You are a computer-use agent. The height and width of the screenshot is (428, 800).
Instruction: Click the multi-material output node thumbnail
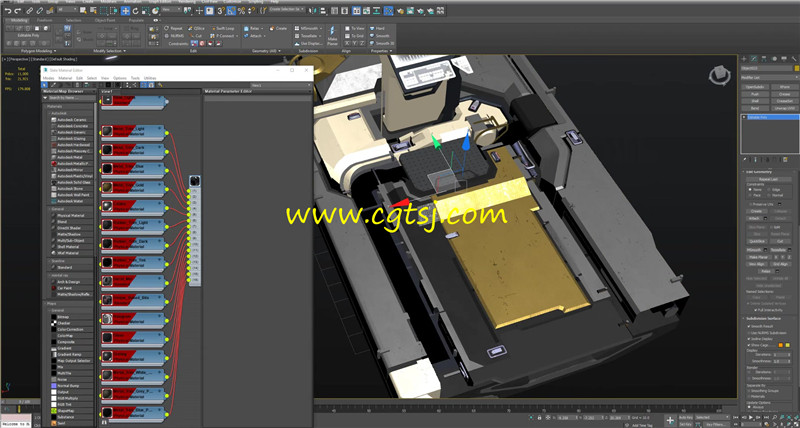click(x=194, y=181)
